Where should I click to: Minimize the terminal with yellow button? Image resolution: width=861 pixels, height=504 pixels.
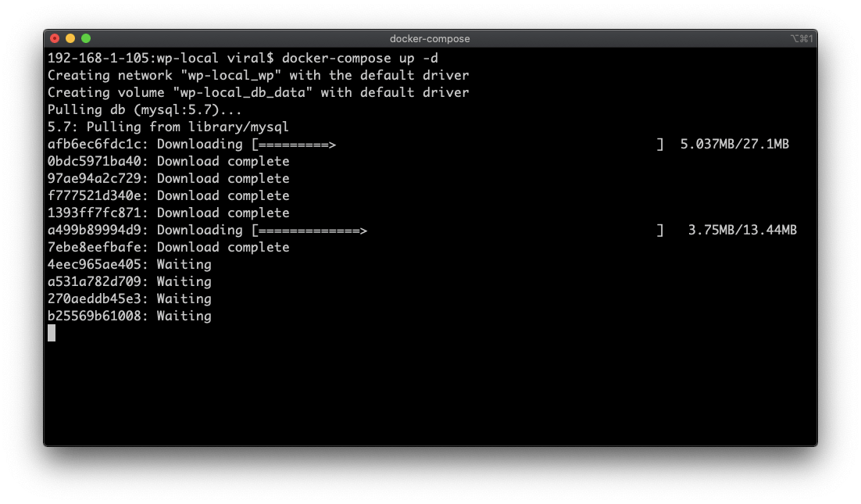70,38
